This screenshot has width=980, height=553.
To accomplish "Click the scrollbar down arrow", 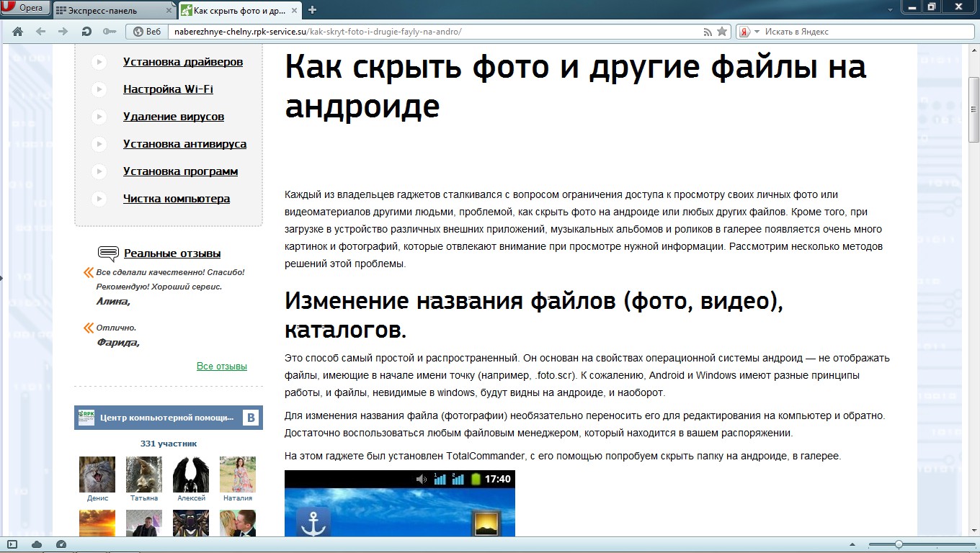I will point(974,531).
